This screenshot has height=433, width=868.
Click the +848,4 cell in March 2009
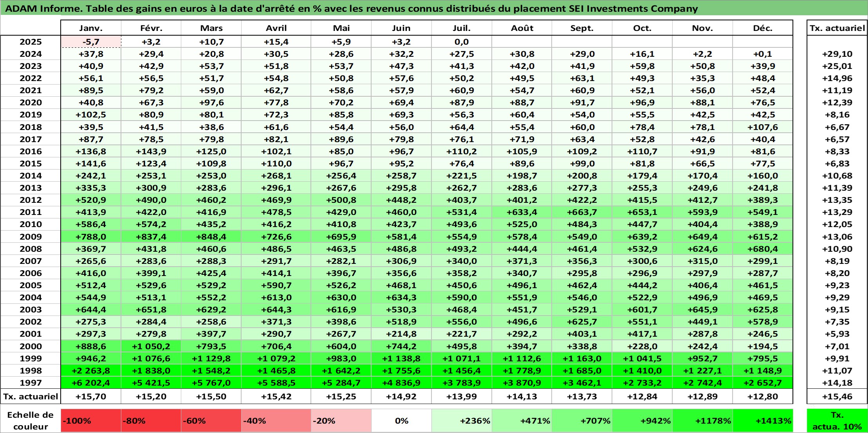point(211,237)
